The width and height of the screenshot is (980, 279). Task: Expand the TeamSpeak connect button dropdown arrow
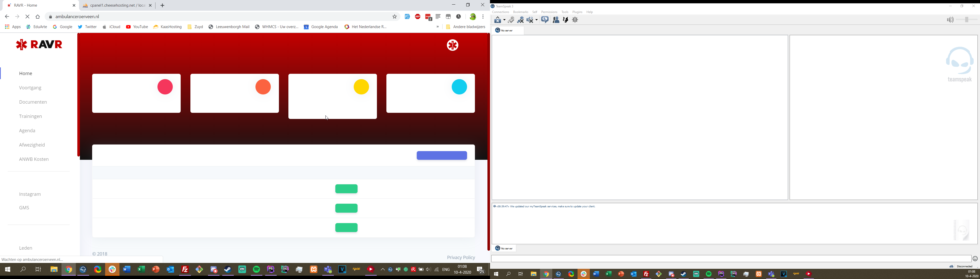click(505, 20)
